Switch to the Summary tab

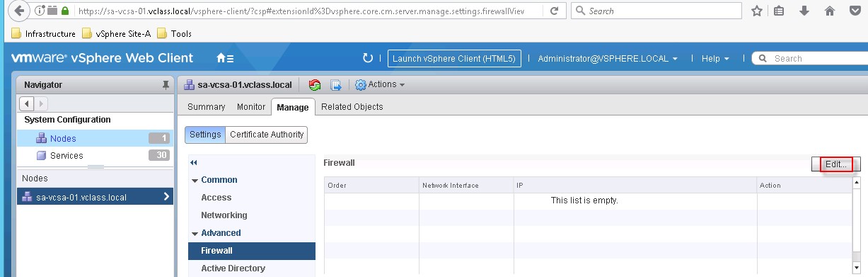coord(206,107)
